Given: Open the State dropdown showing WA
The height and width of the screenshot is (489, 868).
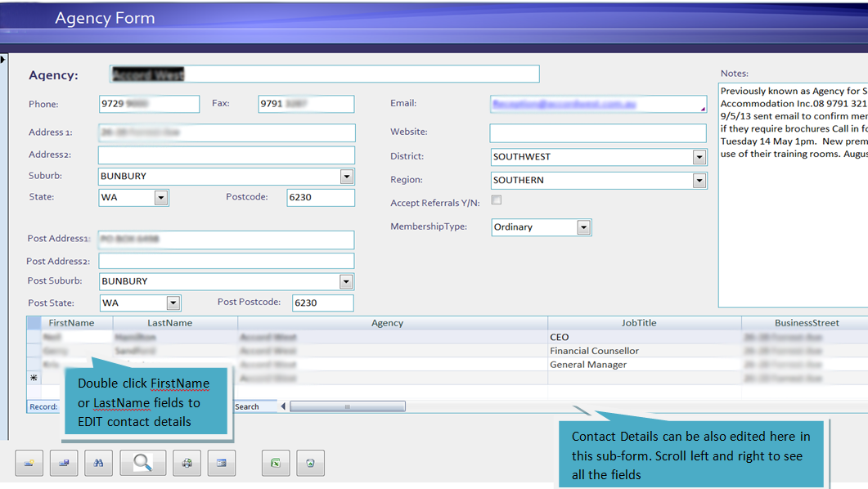Looking at the screenshot, I should (160, 197).
